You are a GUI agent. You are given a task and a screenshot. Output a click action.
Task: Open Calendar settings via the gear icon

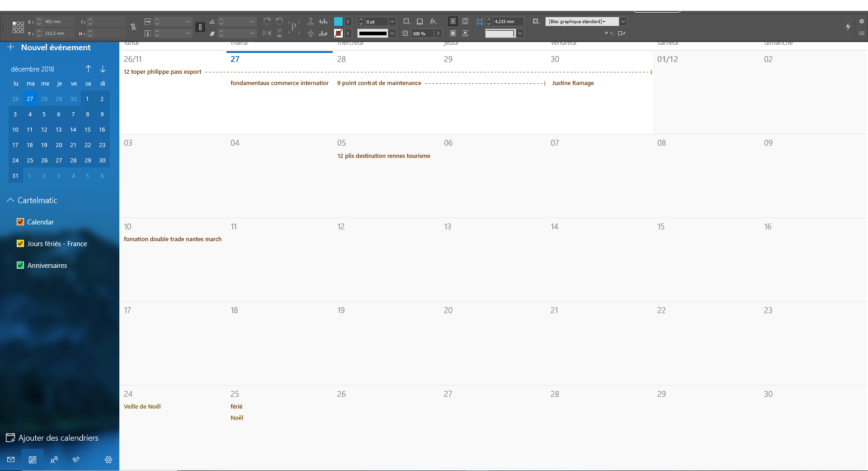pyautogui.click(x=108, y=460)
